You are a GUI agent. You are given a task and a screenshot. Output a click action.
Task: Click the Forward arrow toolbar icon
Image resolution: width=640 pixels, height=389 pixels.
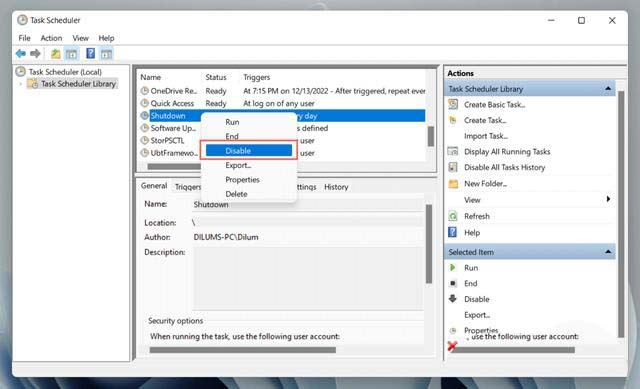[x=36, y=53]
